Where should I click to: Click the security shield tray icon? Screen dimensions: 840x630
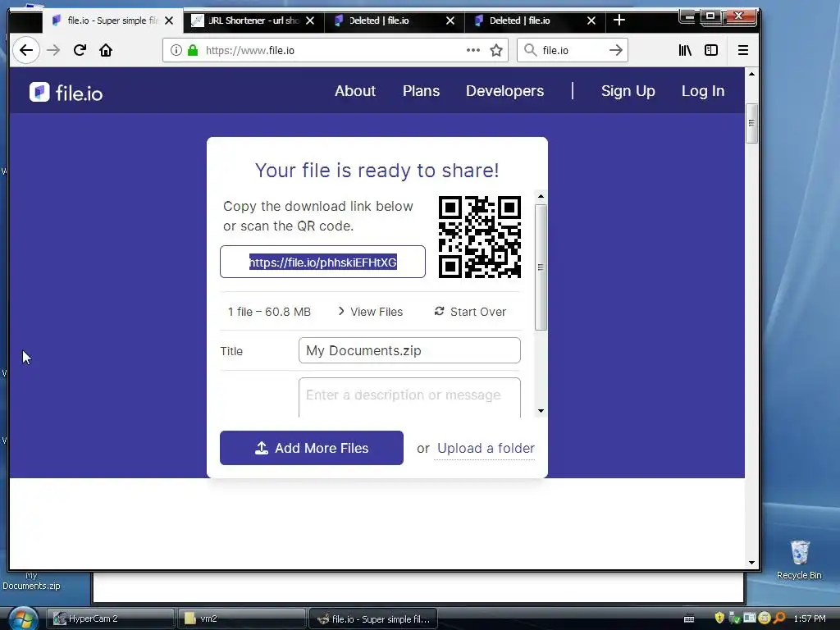point(719,619)
